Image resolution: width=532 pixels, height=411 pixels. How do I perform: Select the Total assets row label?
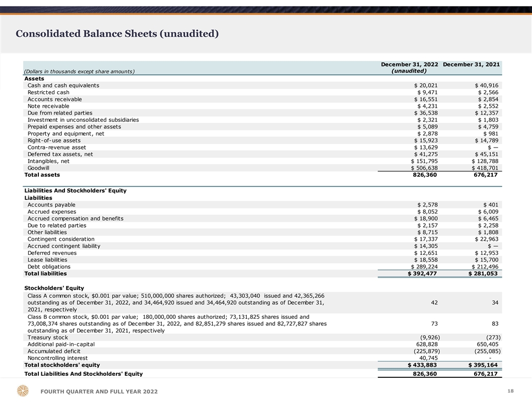coord(42,175)
